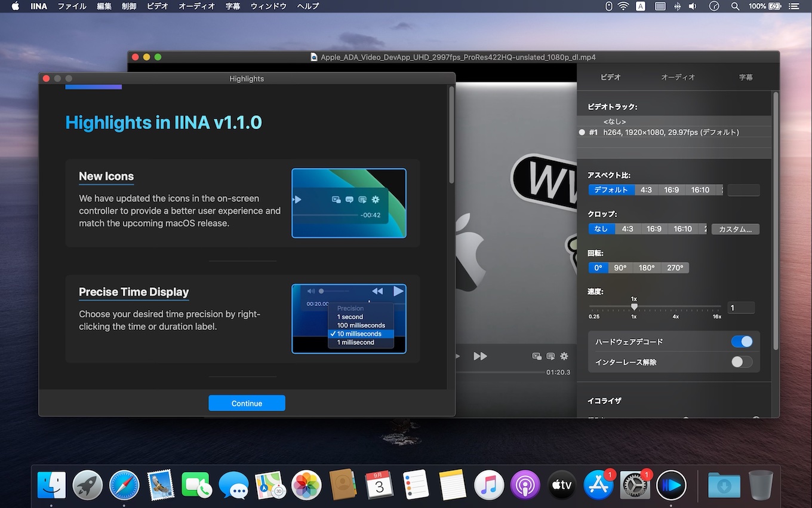Image resolution: width=812 pixels, height=508 pixels.
Task: Select <なし> video track row
Action: tap(674, 121)
